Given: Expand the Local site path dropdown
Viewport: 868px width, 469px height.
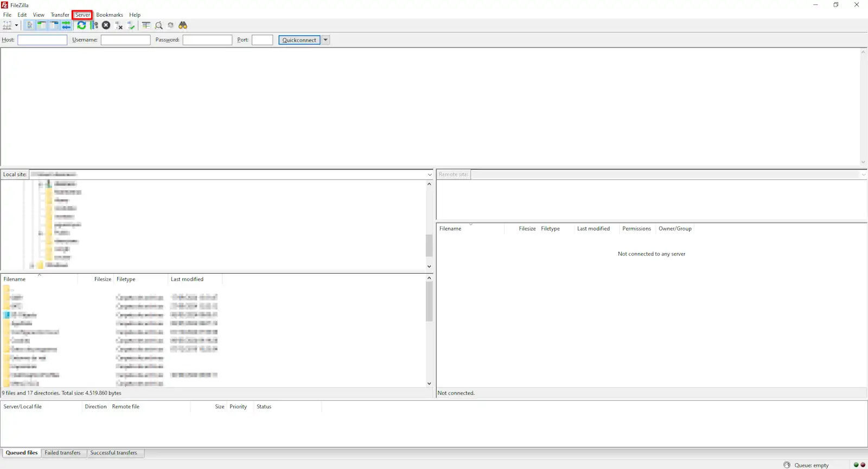Looking at the screenshot, I should point(429,175).
